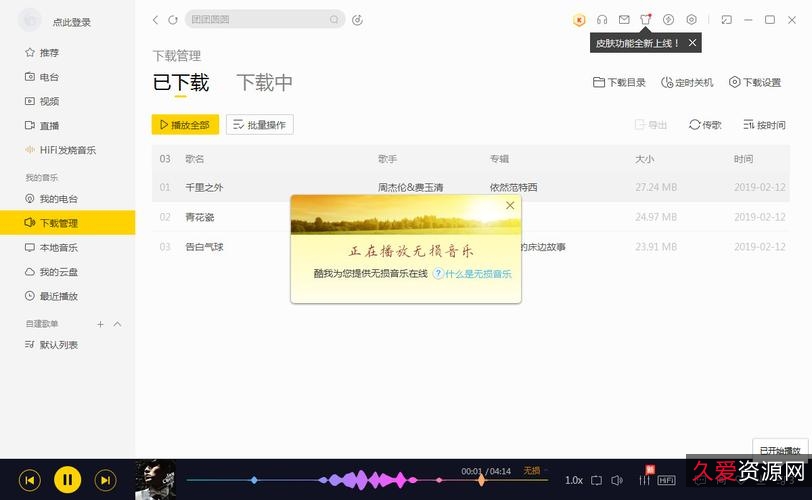The height and width of the screenshot is (500, 812).
Task: Sort by 大小 column header
Action: (644, 159)
